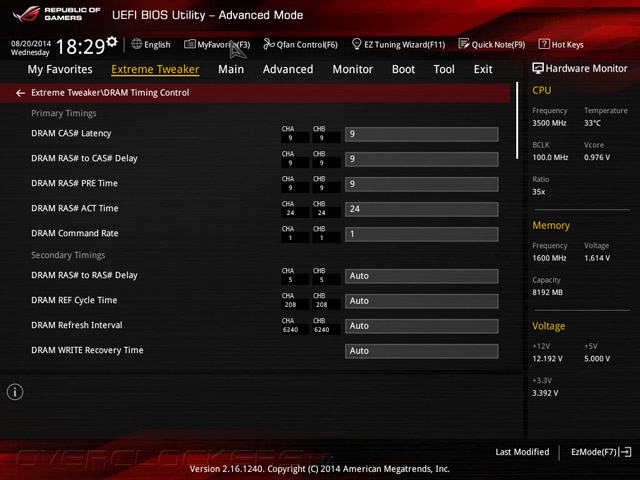Open the Exit tab
The height and width of the screenshot is (480, 640).
tap(483, 69)
